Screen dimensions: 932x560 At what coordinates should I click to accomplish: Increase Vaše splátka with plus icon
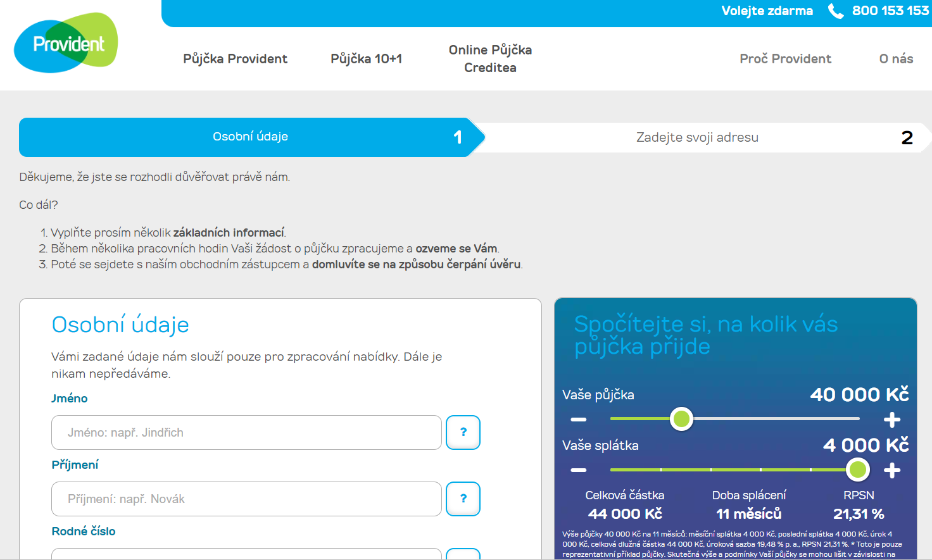point(892,470)
